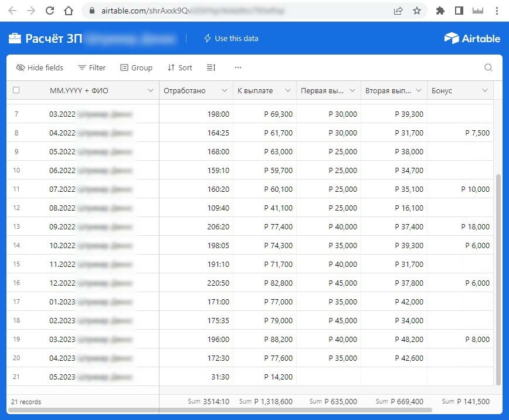Image resolution: width=509 pixels, height=420 pixels.
Task: Reload the Airtable page
Action: click(x=49, y=10)
